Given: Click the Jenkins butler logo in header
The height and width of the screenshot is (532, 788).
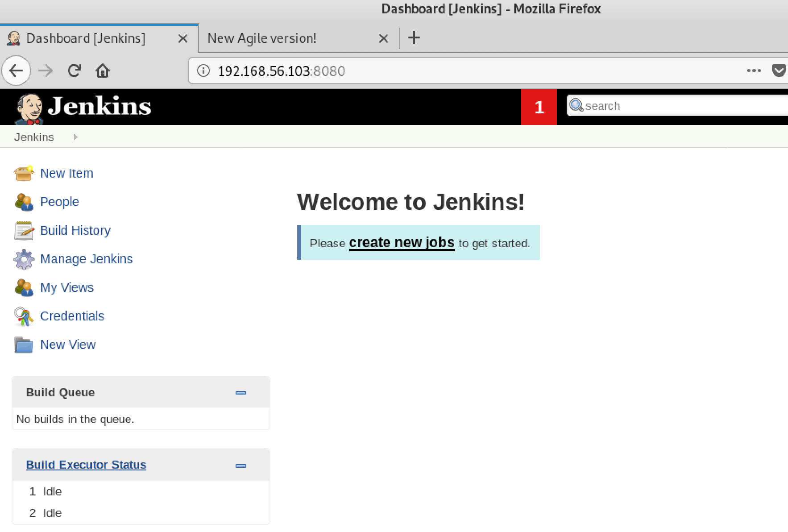Looking at the screenshot, I should 29,108.
